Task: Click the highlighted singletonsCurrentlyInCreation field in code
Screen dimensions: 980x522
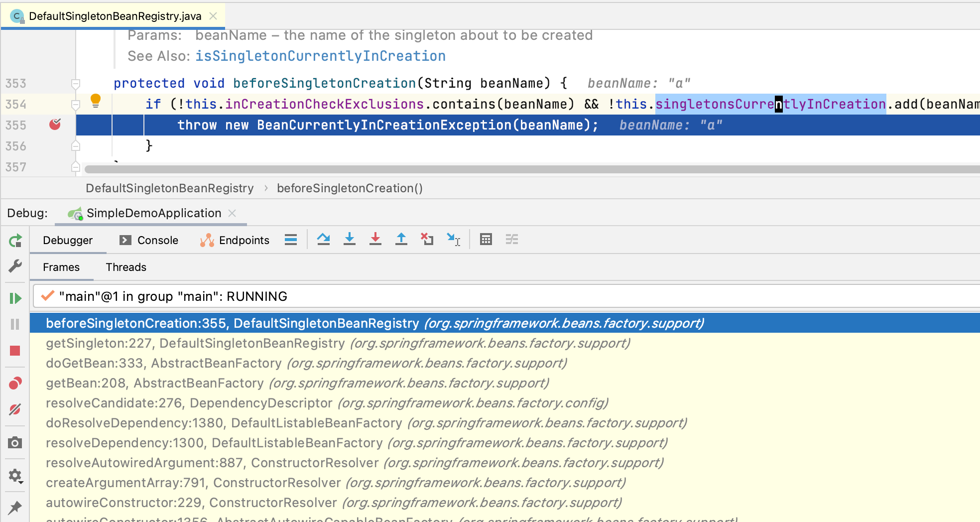Action: 771,104
